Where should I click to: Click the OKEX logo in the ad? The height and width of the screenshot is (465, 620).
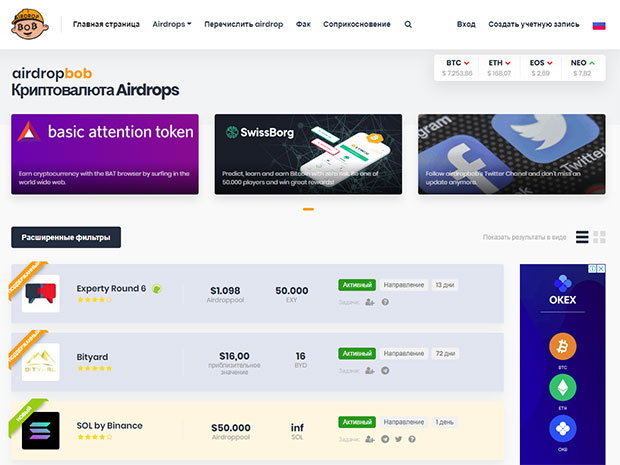[x=562, y=290]
